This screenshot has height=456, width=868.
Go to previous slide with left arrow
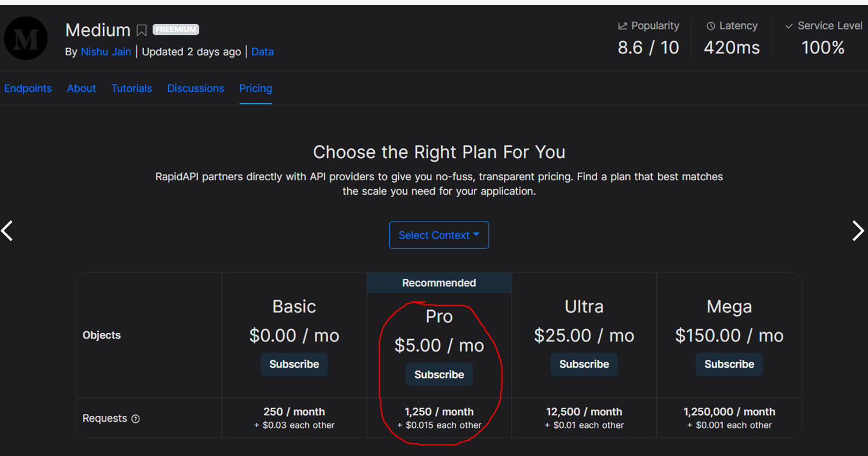click(x=7, y=231)
